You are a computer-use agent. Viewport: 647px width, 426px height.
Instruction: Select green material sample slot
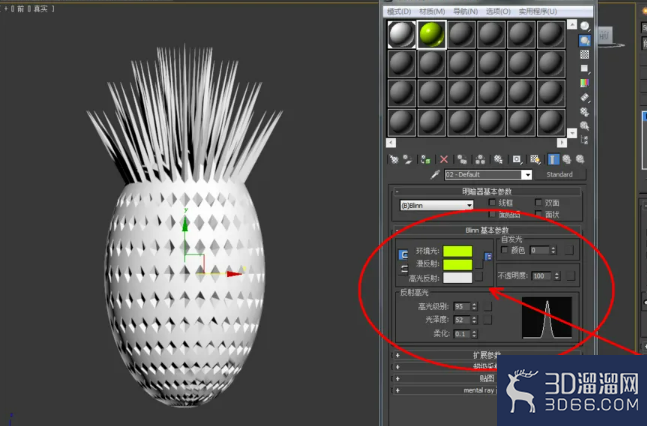tap(431, 34)
